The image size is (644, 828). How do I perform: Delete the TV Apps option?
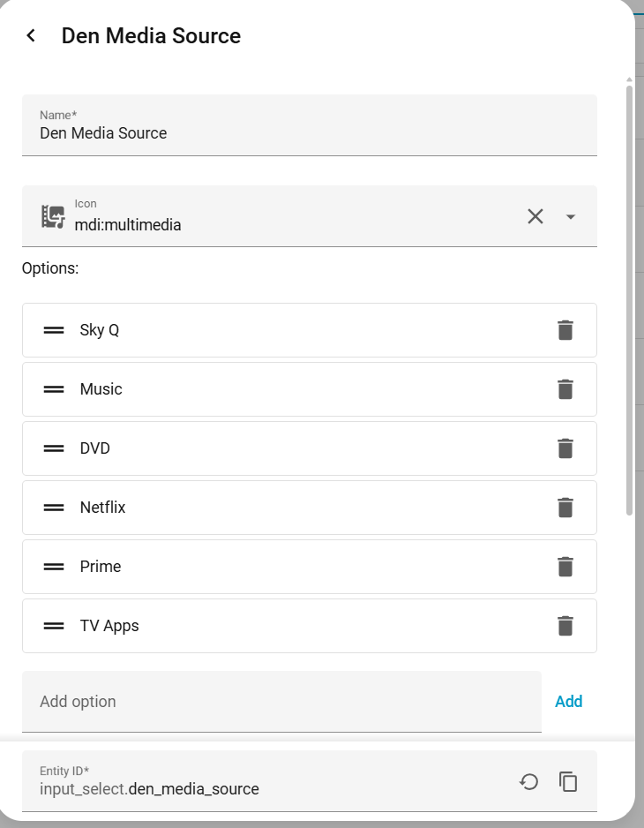tap(565, 626)
